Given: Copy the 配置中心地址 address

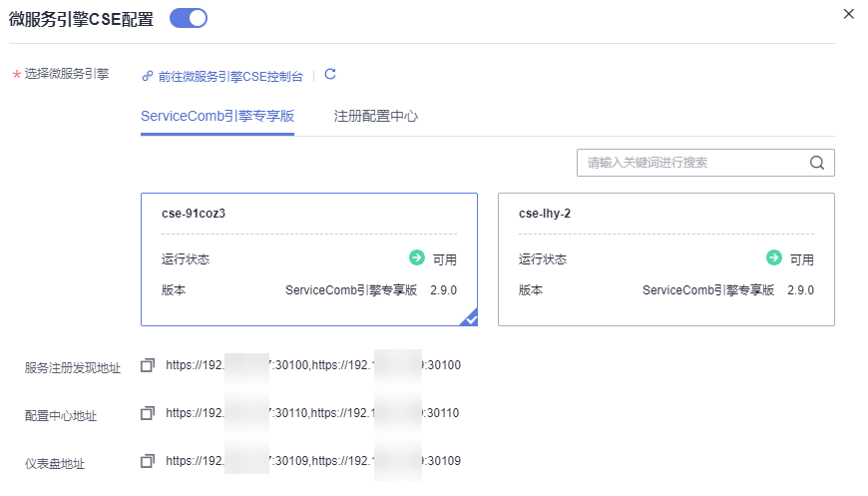Looking at the screenshot, I should pos(148,412).
